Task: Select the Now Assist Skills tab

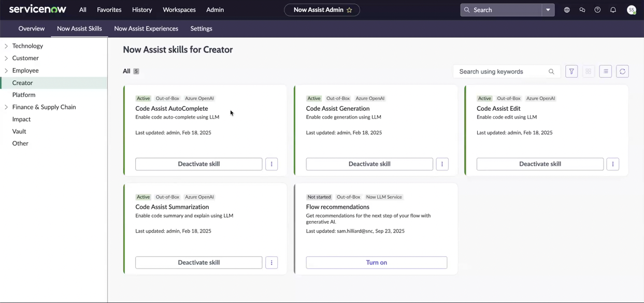Action: 79,28
